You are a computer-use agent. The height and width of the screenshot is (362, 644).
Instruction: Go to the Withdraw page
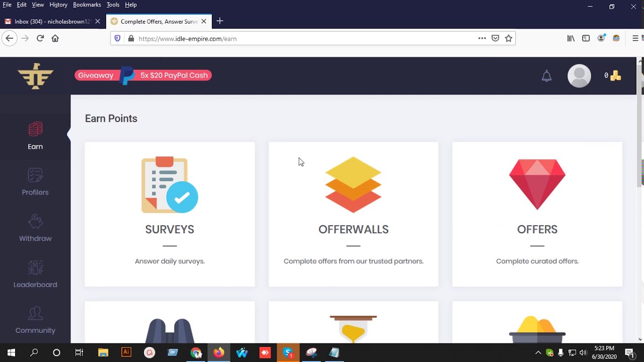tap(35, 228)
